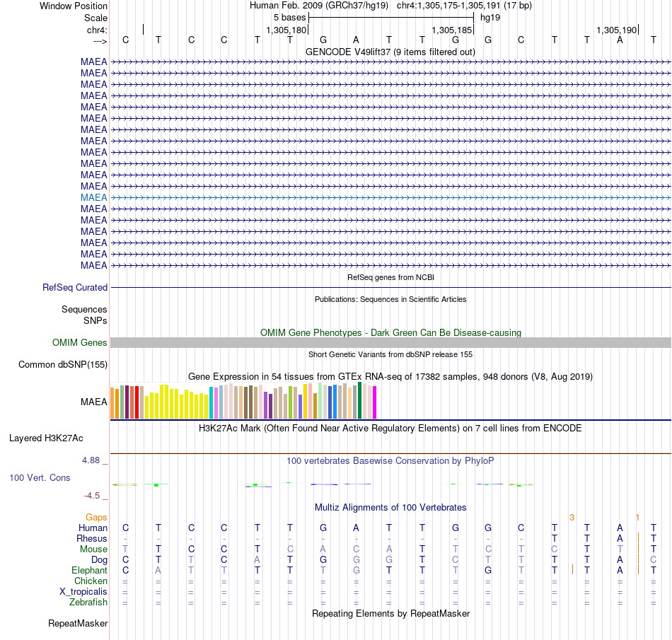Viewport: 672px width, 640px height.
Task: Click the base-sequence direction arrow in the ruler
Action: click(x=100, y=41)
